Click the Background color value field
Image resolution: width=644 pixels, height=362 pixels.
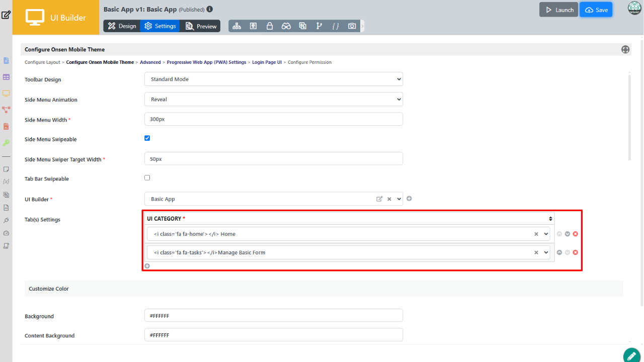click(273, 316)
